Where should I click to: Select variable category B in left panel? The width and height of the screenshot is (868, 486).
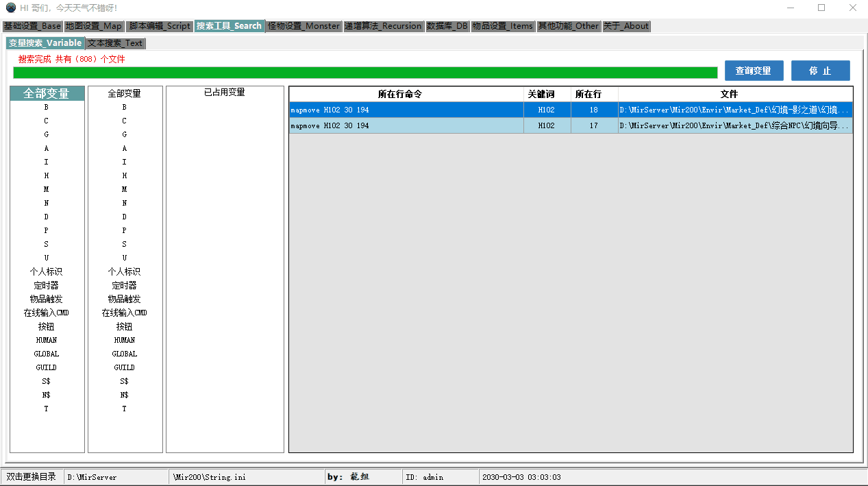point(46,107)
